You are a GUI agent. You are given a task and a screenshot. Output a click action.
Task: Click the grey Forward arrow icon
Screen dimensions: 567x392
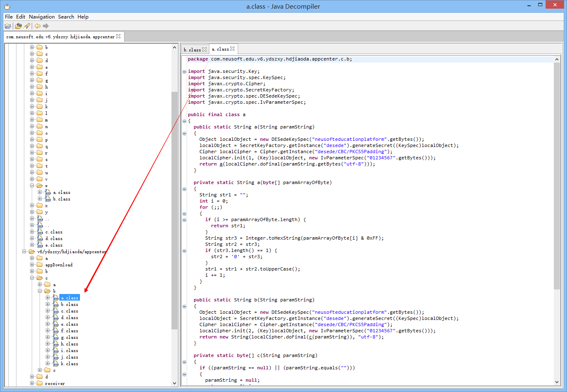point(46,26)
